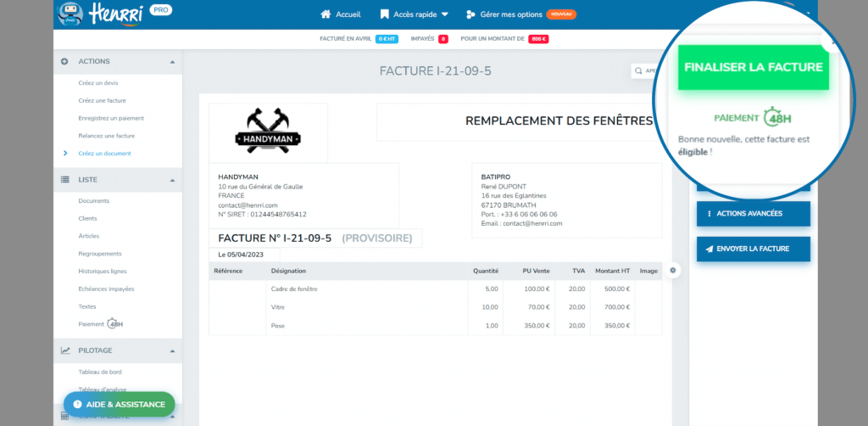
Task: Open Gérer mes options menu
Action: point(504,14)
